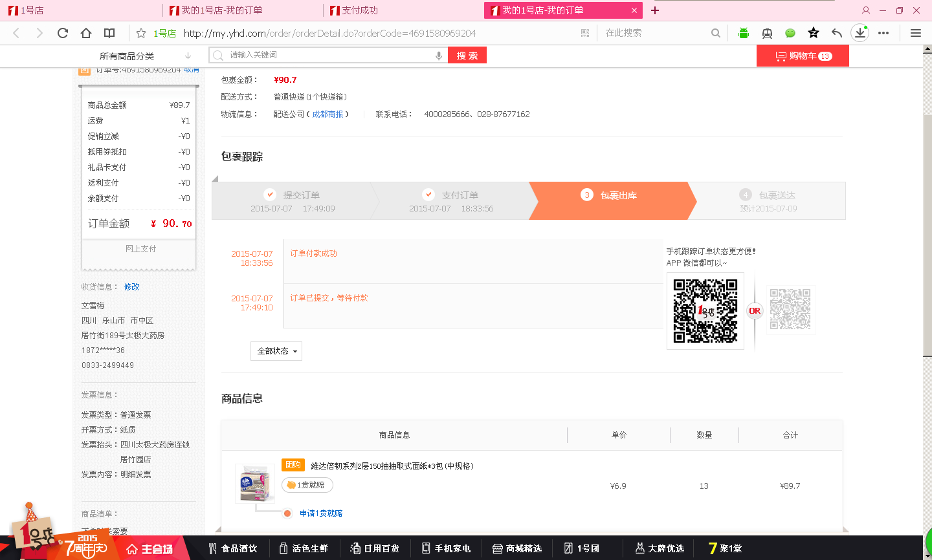Click the 团购 group-buy tag

(293, 465)
